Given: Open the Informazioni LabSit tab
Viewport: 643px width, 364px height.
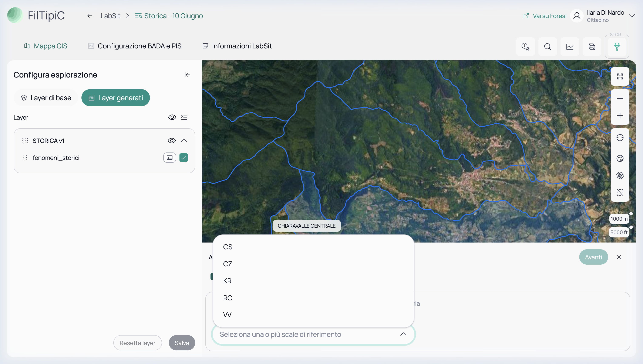Looking at the screenshot, I should pyautogui.click(x=237, y=46).
